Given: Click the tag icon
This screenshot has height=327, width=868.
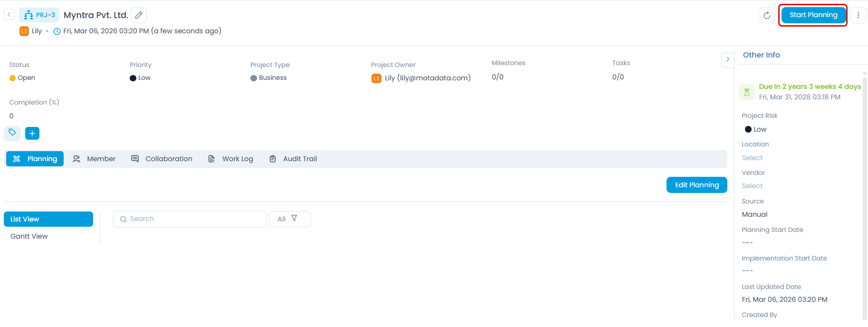Looking at the screenshot, I should [x=12, y=133].
